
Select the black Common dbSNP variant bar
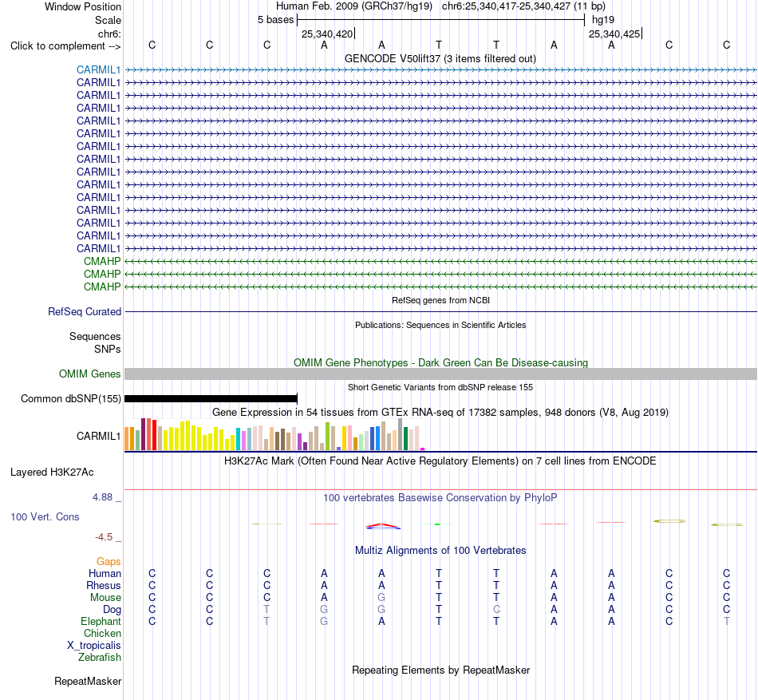point(211,399)
